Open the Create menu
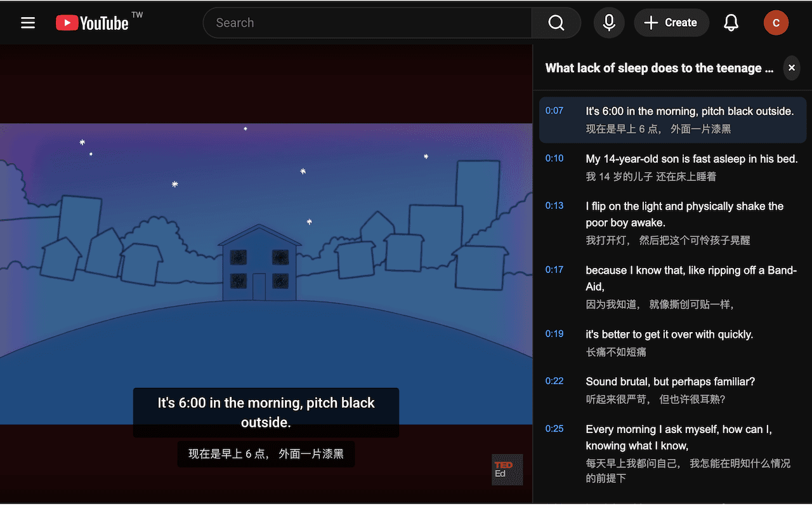 671,22
